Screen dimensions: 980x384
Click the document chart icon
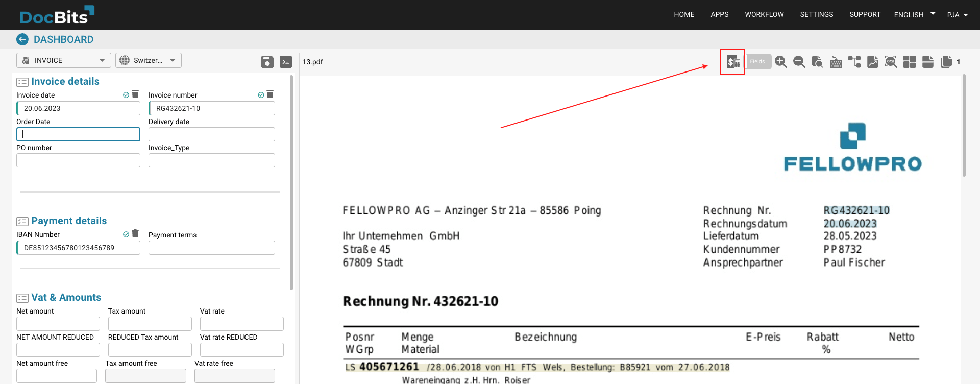873,62
